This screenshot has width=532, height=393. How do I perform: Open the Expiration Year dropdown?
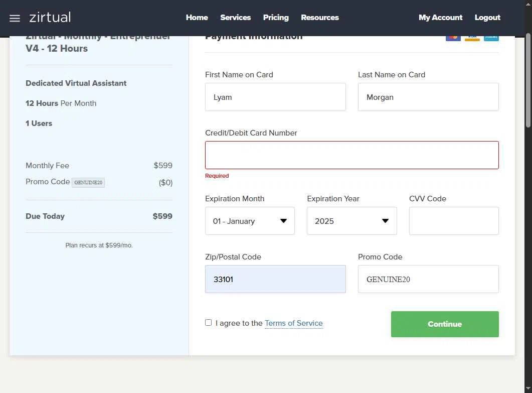coord(352,221)
